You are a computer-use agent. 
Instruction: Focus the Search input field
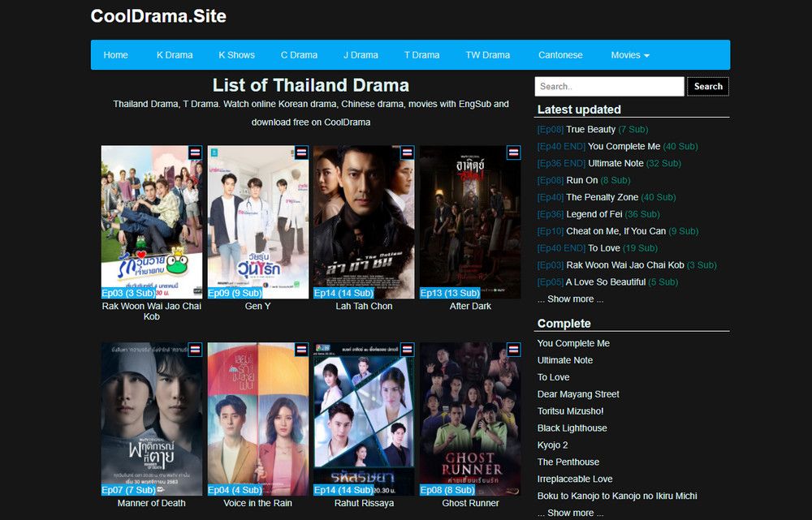[609, 87]
